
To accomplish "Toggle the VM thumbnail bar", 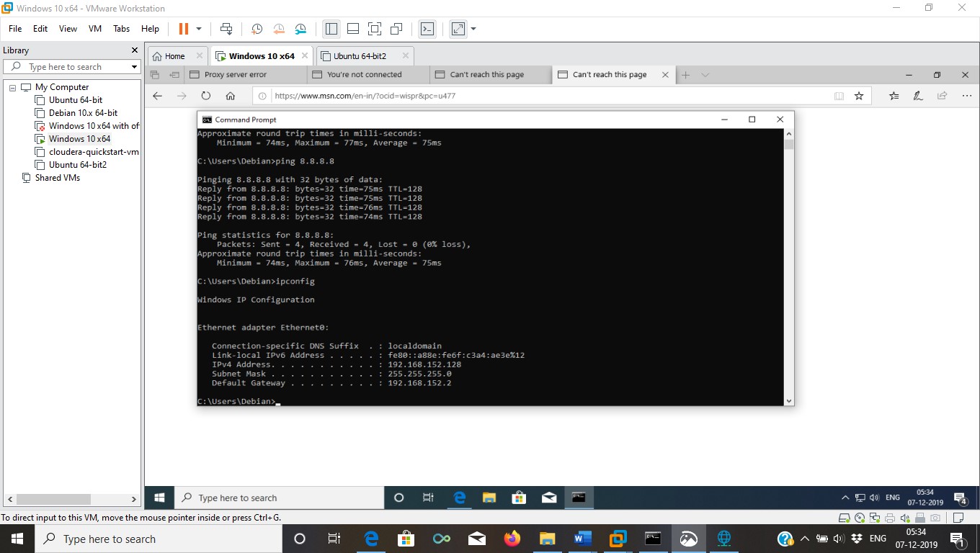I will coord(355,29).
